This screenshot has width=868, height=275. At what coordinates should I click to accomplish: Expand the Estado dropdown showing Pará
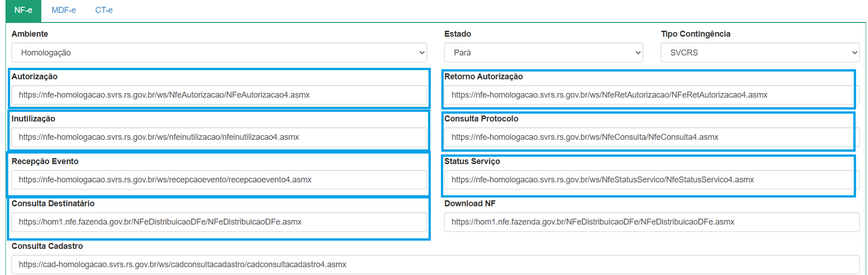(544, 53)
